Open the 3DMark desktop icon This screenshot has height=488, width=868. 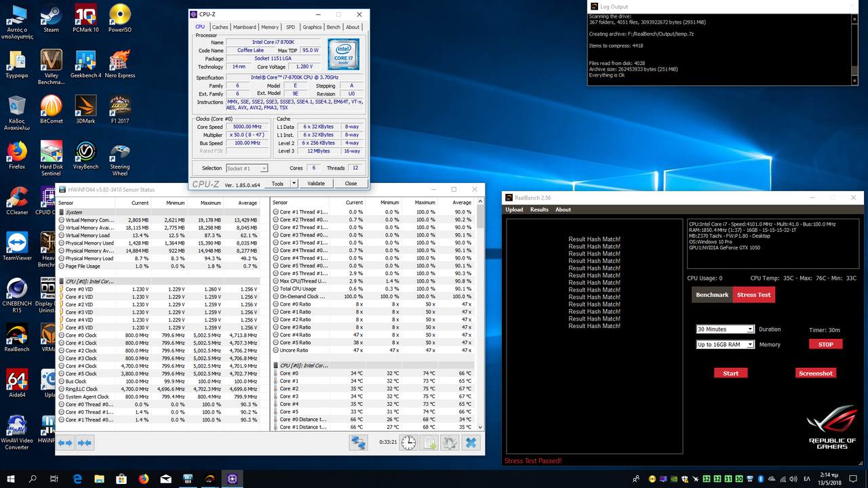[x=85, y=109]
